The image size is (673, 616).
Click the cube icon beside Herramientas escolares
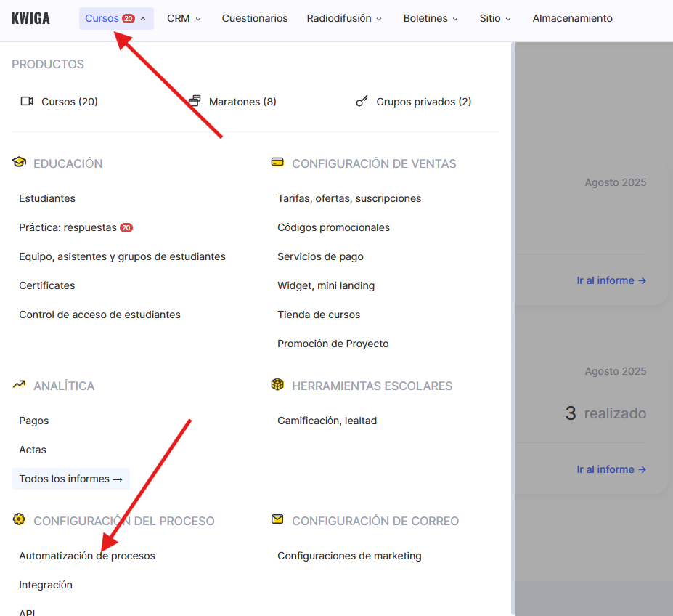tap(277, 385)
